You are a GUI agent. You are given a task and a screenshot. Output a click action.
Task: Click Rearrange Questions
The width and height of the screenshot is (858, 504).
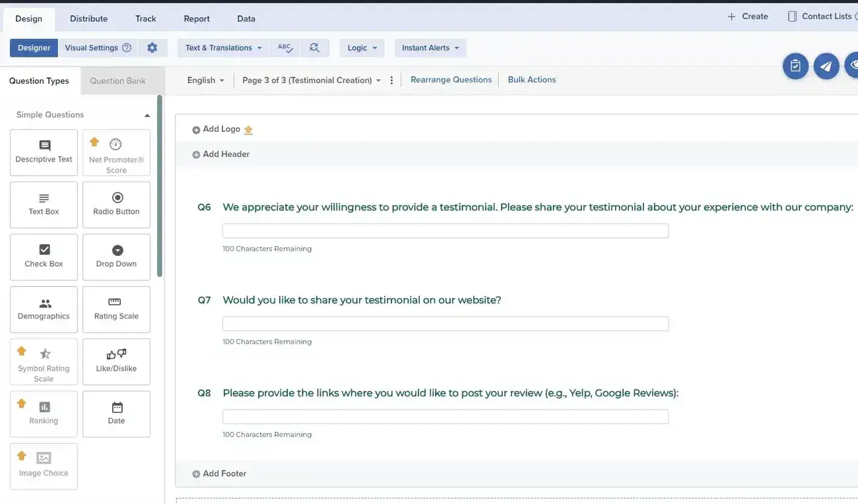pyautogui.click(x=451, y=78)
